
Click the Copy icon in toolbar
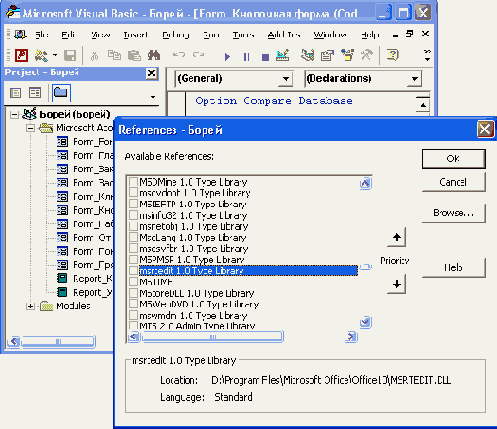114,55
